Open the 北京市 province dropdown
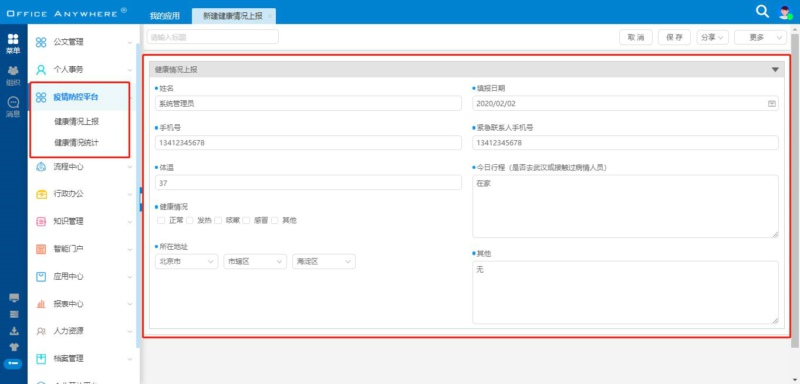The image size is (800, 384). coord(187,262)
